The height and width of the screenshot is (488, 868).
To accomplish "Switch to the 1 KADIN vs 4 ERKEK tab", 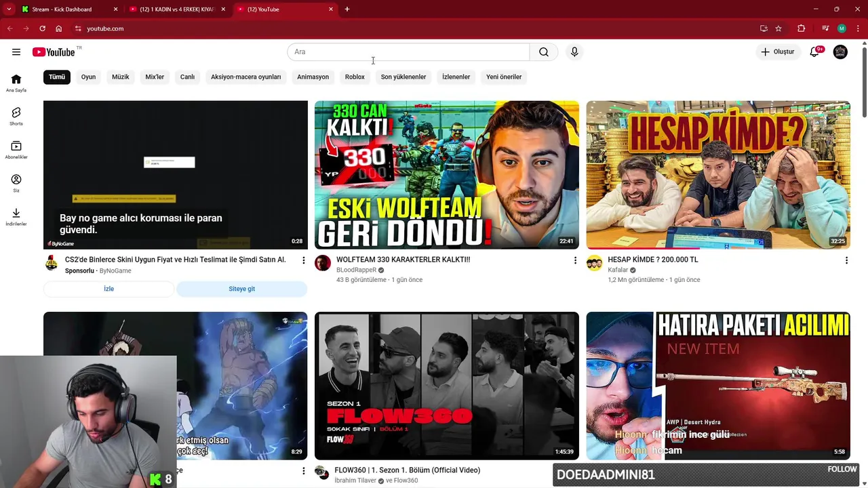I will (176, 9).
